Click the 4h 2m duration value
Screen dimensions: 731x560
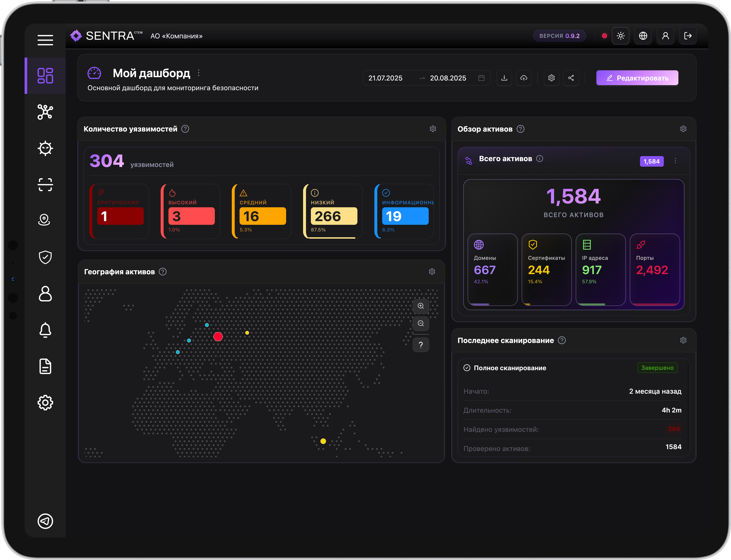click(672, 410)
